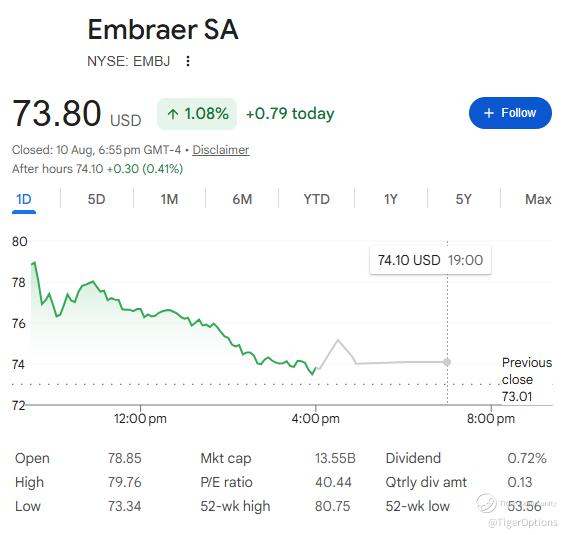Show the 5Y chart range
568x535 pixels.
(x=464, y=199)
